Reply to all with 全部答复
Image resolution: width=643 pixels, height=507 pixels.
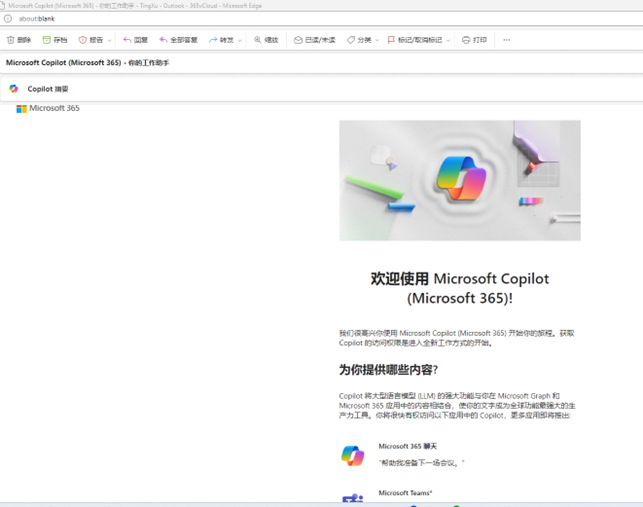(178, 40)
